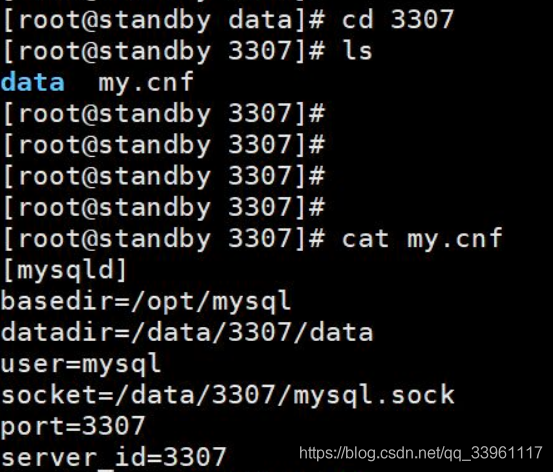Viewport: 553px width, 472px height.
Task: Click the 'user=mysql' config line
Action: tap(81, 364)
